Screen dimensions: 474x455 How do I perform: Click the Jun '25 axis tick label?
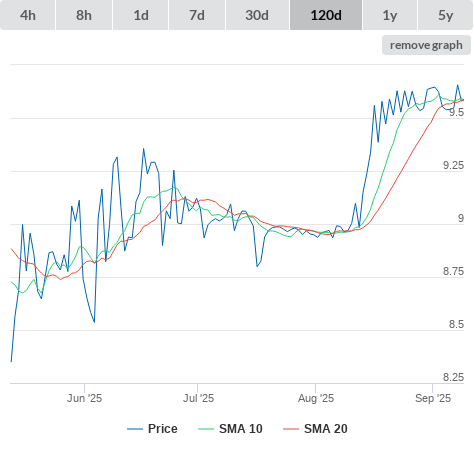pos(84,398)
